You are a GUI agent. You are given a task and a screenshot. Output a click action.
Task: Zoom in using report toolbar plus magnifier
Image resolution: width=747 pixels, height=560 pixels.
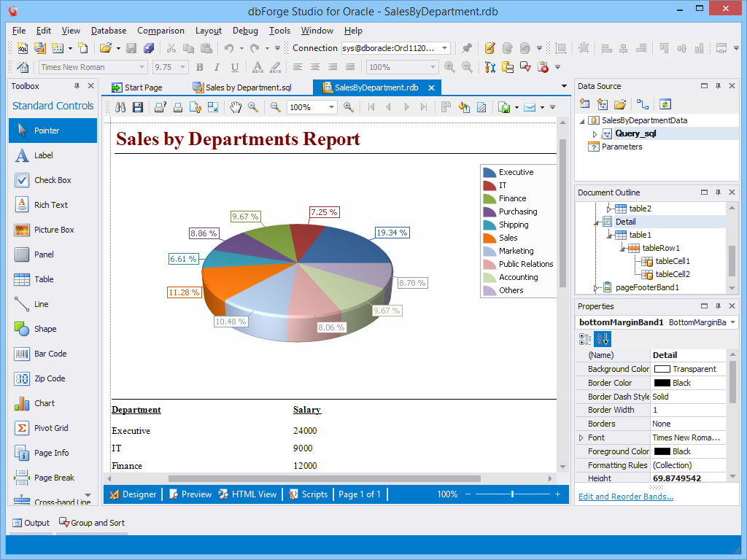coord(349,107)
